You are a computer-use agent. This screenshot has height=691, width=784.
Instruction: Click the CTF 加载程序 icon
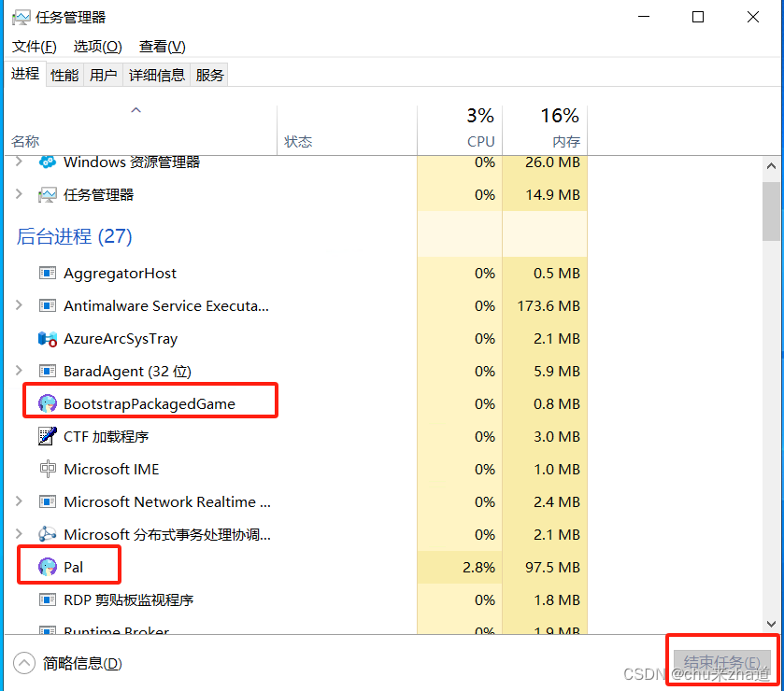click(48, 436)
